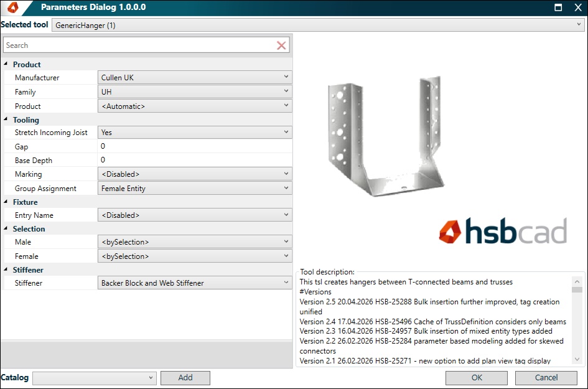Screen dimensions: 588x389
Task: Collapse the Fixture section
Action: tap(6, 202)
